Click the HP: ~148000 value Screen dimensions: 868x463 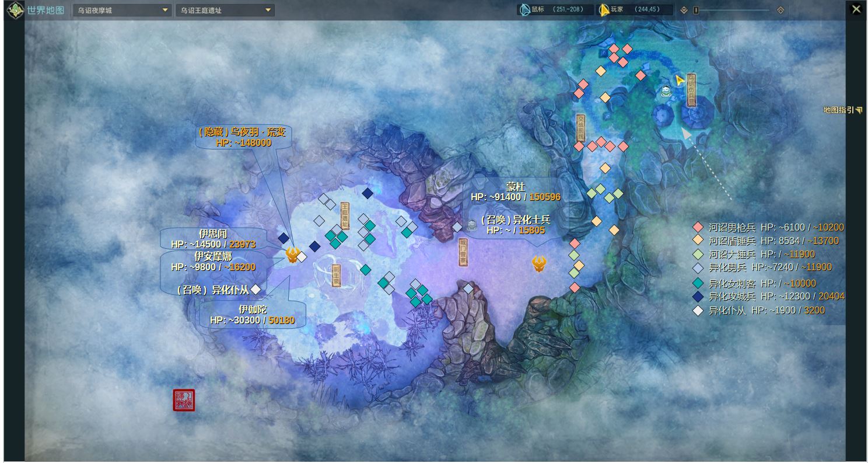pyautogui.click(x=243, y=142)
